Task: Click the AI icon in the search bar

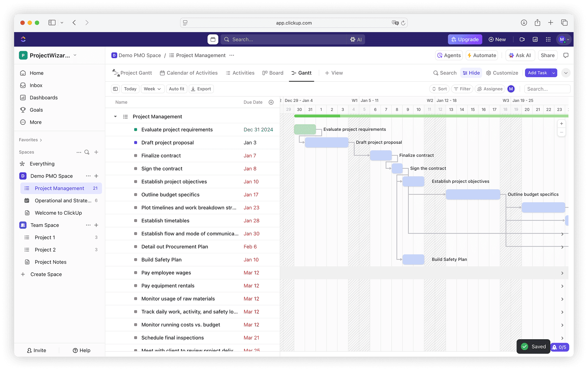Action: pos(356,39)
